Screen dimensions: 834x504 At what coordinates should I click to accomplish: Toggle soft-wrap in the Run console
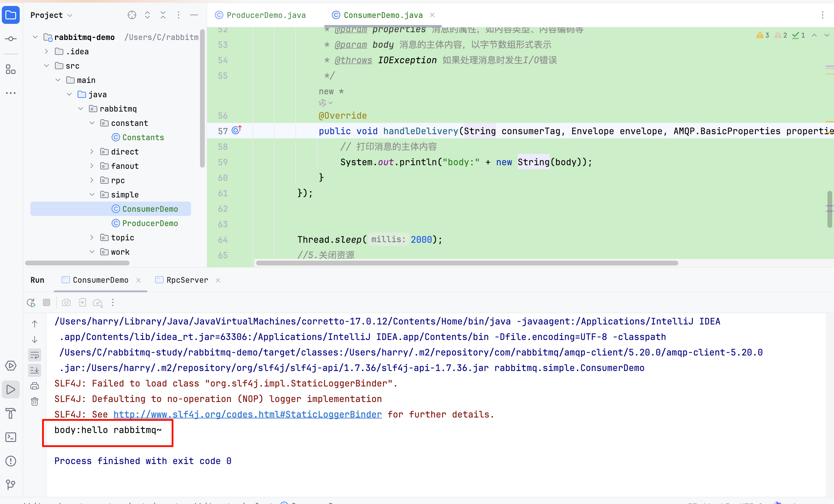pyautogui.click(x=35, y=355)
